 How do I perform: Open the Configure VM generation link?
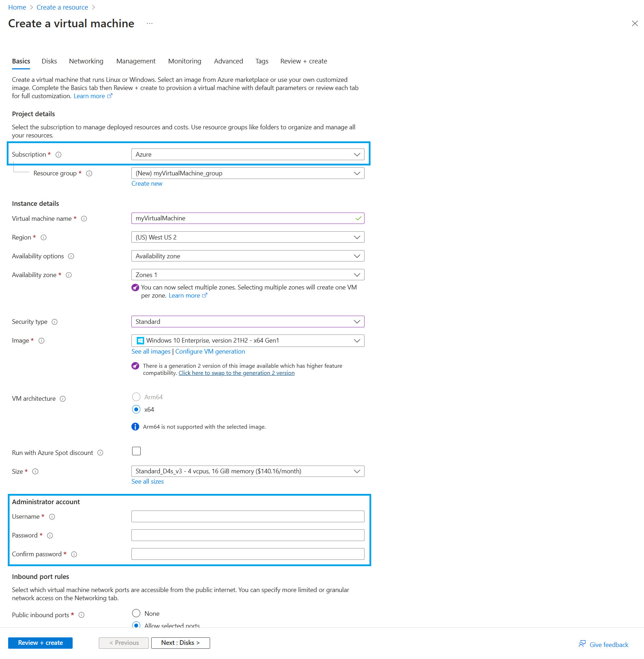[x=210, y=352]
